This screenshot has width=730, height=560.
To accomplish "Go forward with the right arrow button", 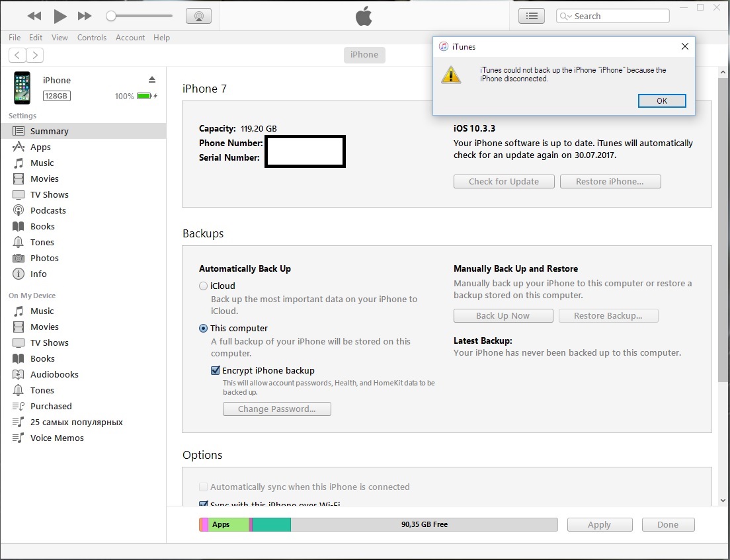I will pyautogui.click(x=35, y=56).
